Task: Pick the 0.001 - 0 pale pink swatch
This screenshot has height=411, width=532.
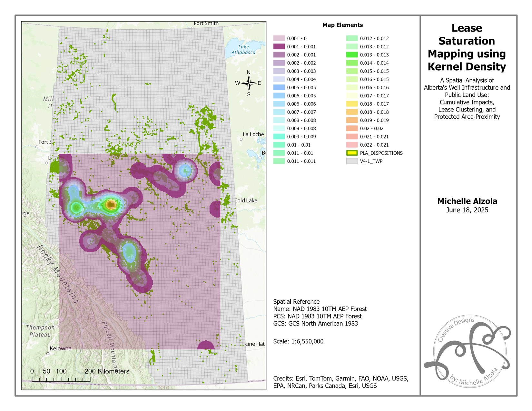Action: coord(279,38)
